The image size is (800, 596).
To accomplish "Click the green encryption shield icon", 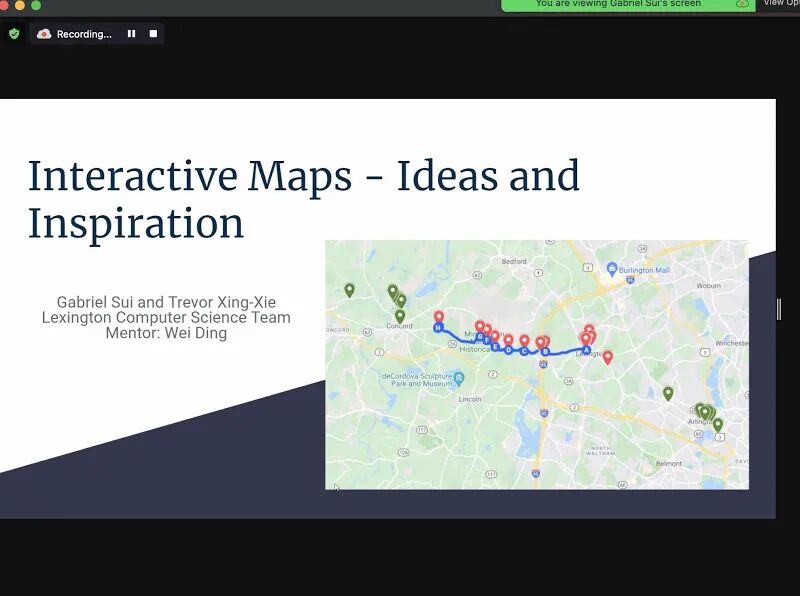I will 14,34.
